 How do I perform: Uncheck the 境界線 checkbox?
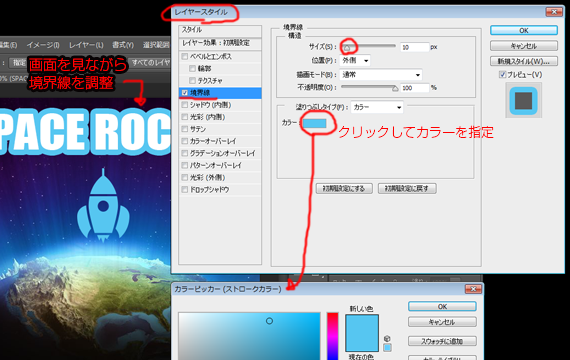tap(185, 93)
